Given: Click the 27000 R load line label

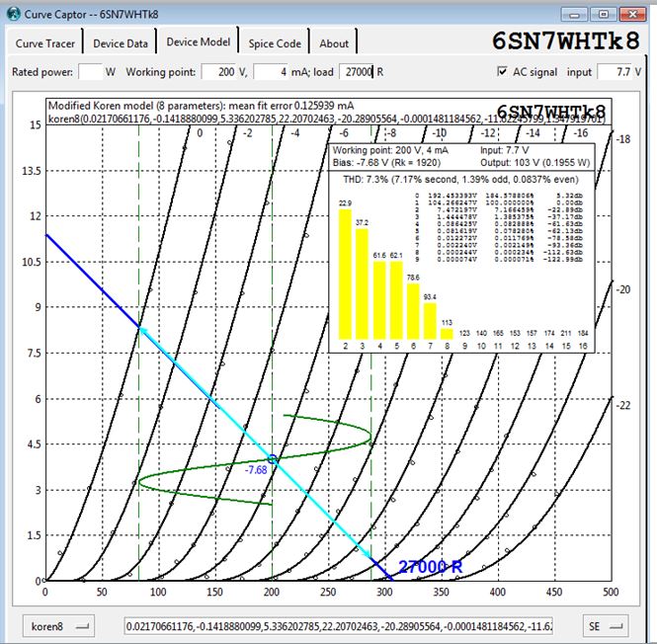Looking at the screenshot, I should [x=431, y=567].
